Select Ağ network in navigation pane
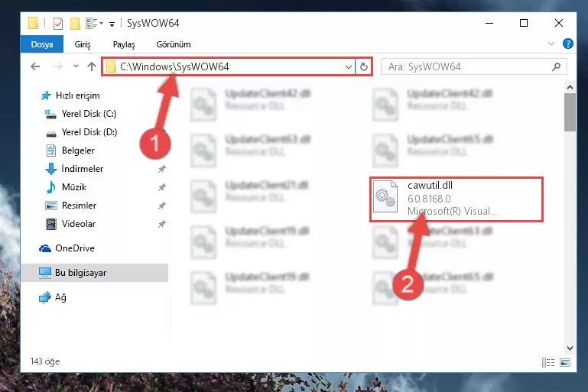Screen dimensions: 588x392 (x=53, y=297)
